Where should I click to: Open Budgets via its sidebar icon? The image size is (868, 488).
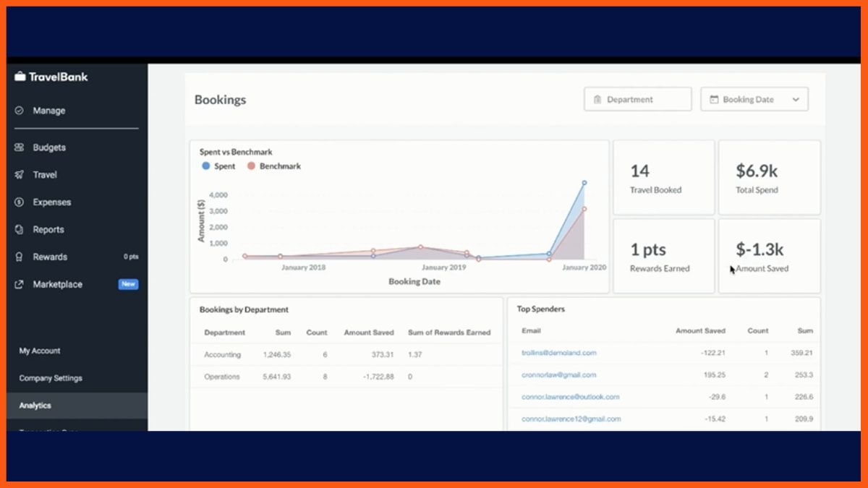(19, 147)
